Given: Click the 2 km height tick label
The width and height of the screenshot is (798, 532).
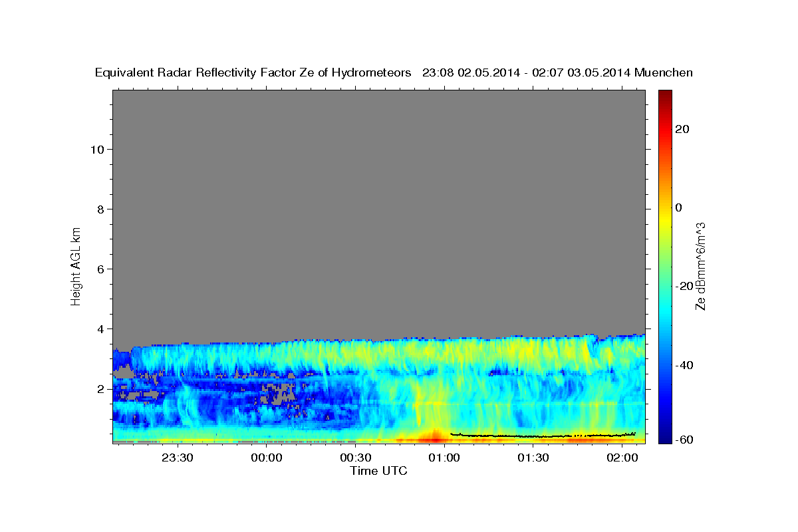Looking at the screenshot, I should [100, 388].
